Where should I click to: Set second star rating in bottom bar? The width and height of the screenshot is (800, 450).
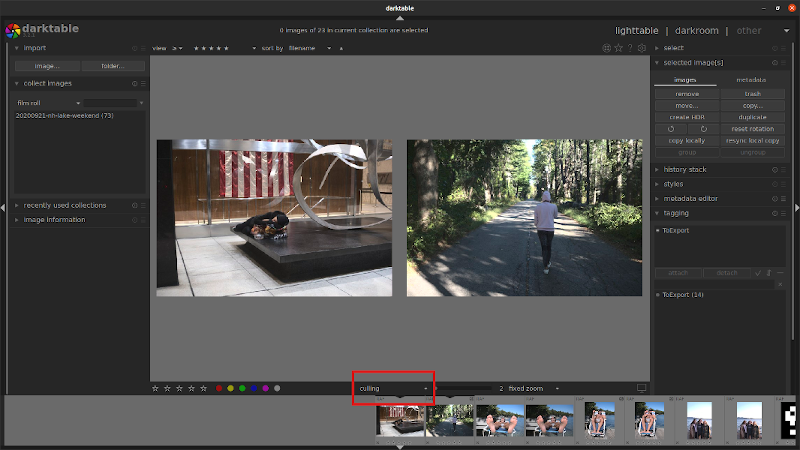coord(167,388)
